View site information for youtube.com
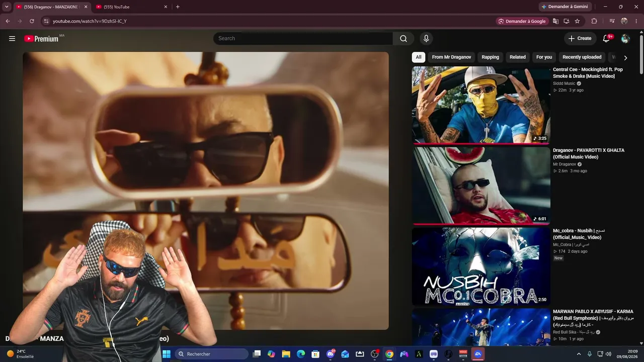Viewport: 644px width, 362px height. 46,21
